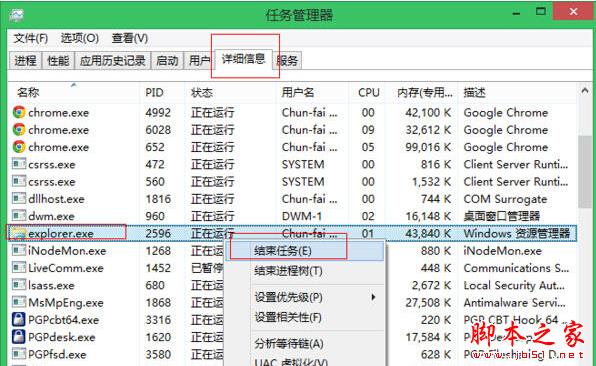Select the explorer.exe process name
596x366 pixels.
pyautogui.click(x=61, y=233)
